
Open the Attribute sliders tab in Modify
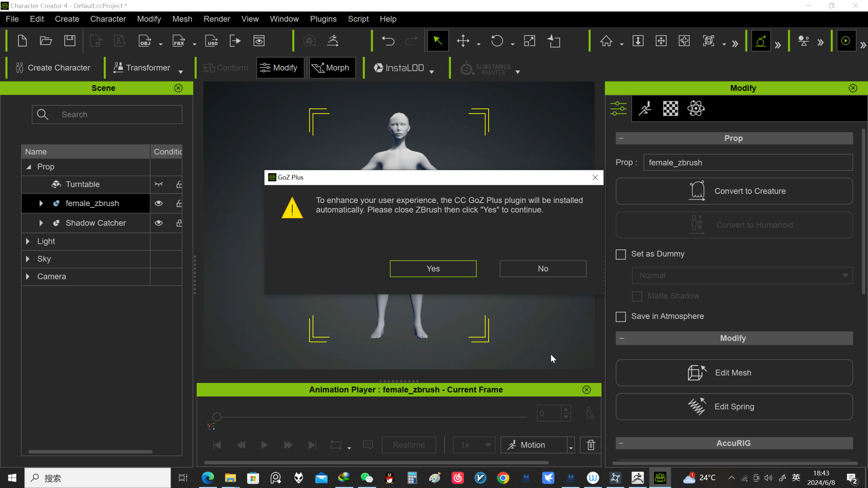(618, 108)
